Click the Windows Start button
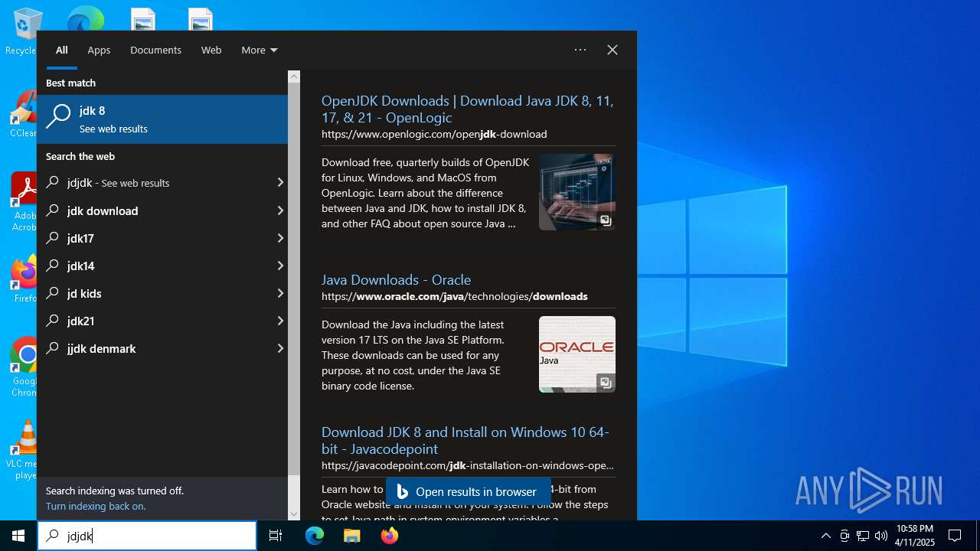The image size is (980, 551). (x=18, y=536)
